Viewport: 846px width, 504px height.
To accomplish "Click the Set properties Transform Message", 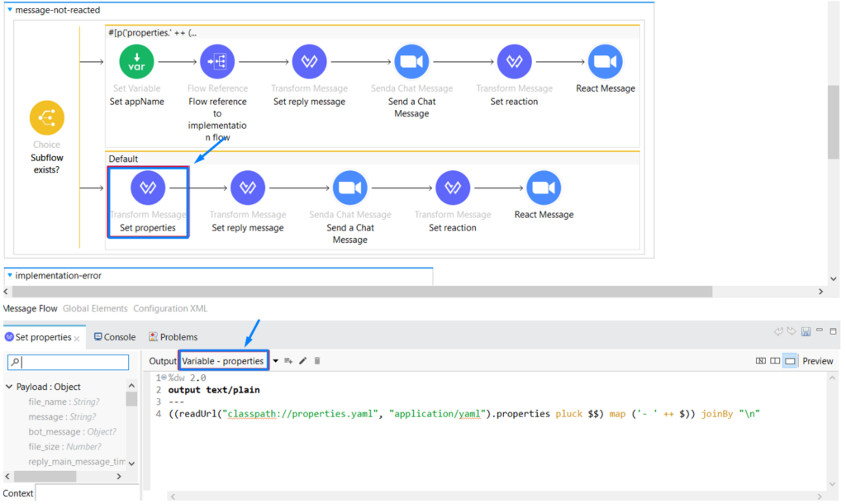I will click(x=148, y=188).
